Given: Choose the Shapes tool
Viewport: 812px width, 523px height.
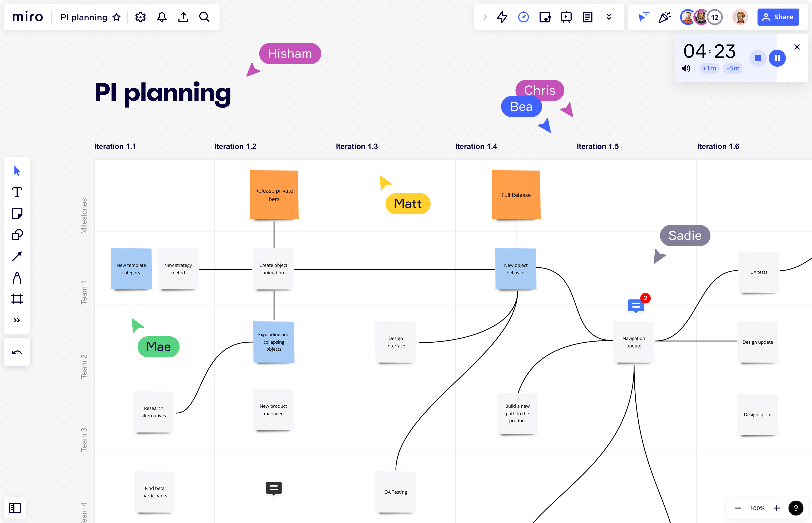Looking at the screenshot, I should [x=17, y=235].
